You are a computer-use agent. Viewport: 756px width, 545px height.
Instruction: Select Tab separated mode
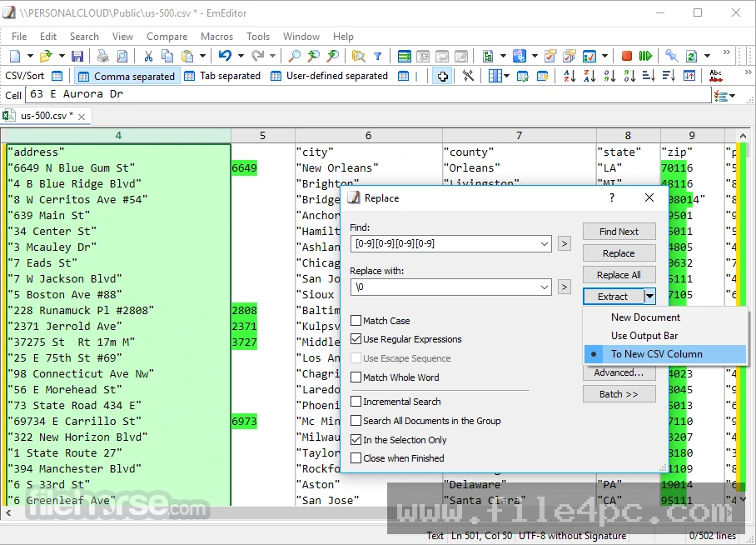223,77
